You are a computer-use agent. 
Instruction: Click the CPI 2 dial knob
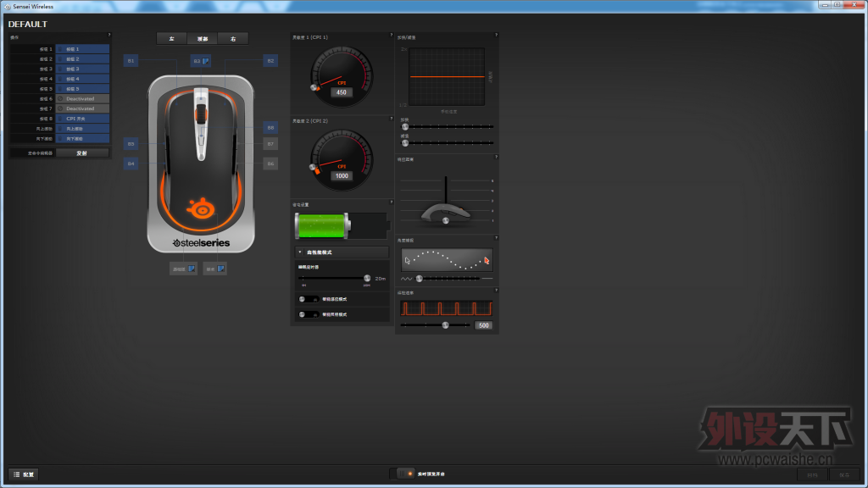314,167
